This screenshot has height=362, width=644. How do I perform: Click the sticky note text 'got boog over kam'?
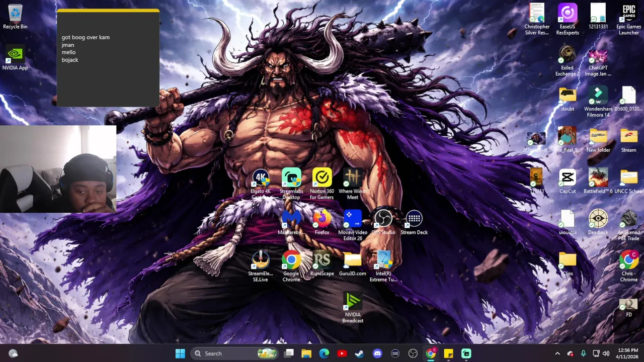(86, 37)
